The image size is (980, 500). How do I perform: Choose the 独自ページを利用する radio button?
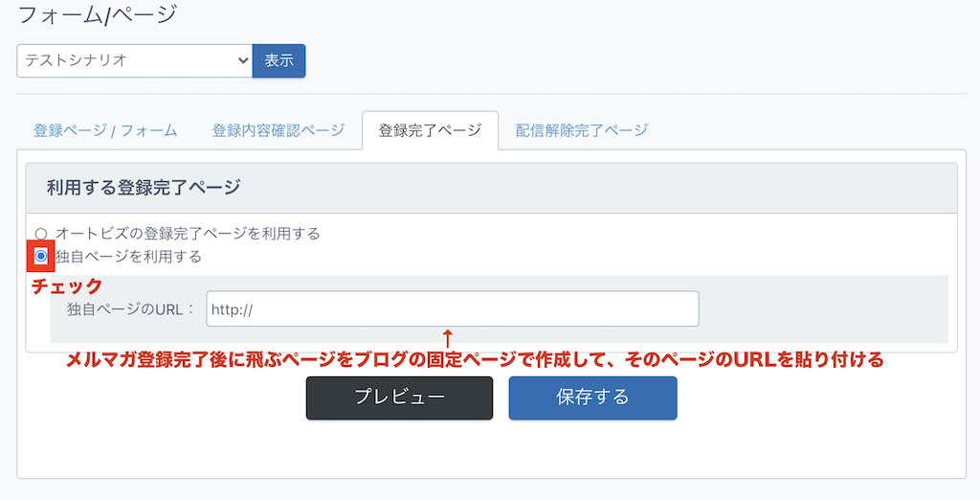pos(41,257)
